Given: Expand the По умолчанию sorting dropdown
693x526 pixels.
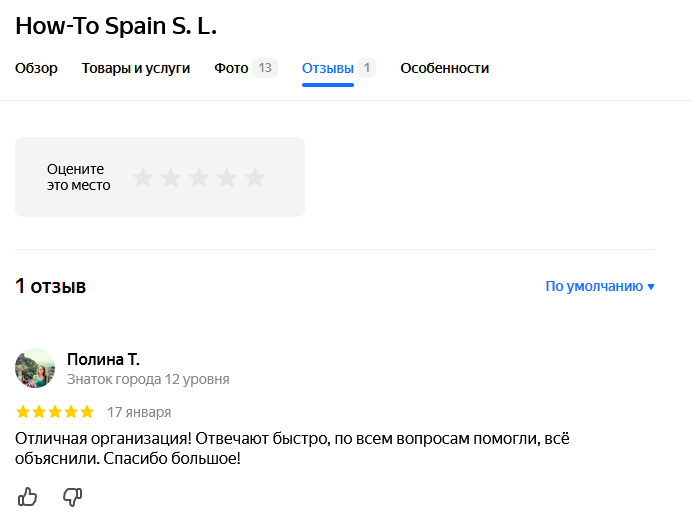Looking at the screenshot, I should pos(600,286).
